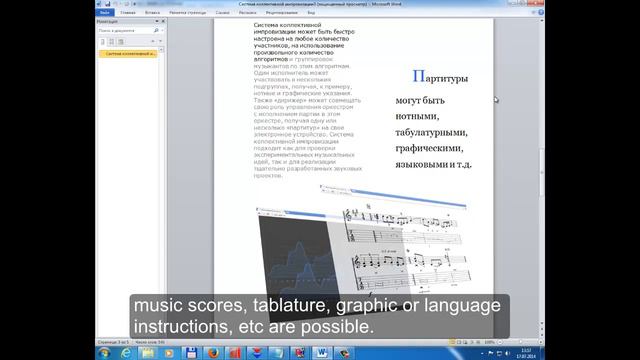This screenshot has height=360, width=640.
Task: Click the zoom slider in status bar
Action: (x=520, y=342)
